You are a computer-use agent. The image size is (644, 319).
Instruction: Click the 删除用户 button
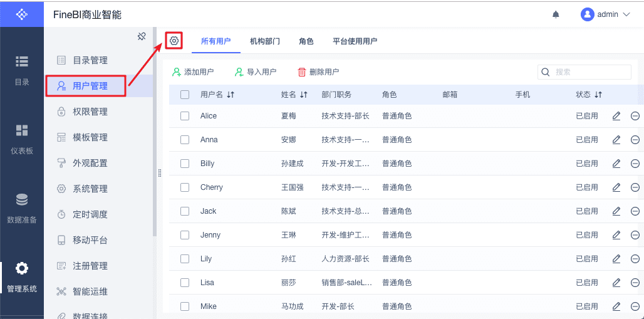318,72
